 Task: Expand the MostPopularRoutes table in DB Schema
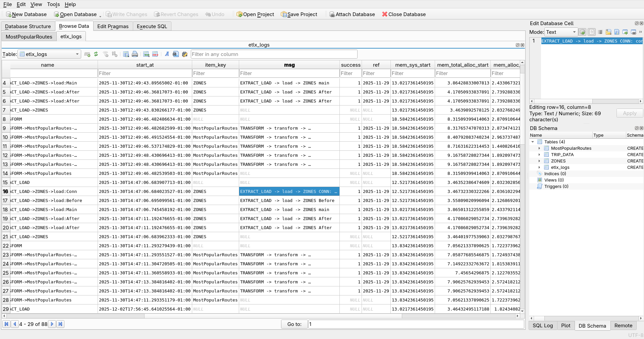(539, 148)
